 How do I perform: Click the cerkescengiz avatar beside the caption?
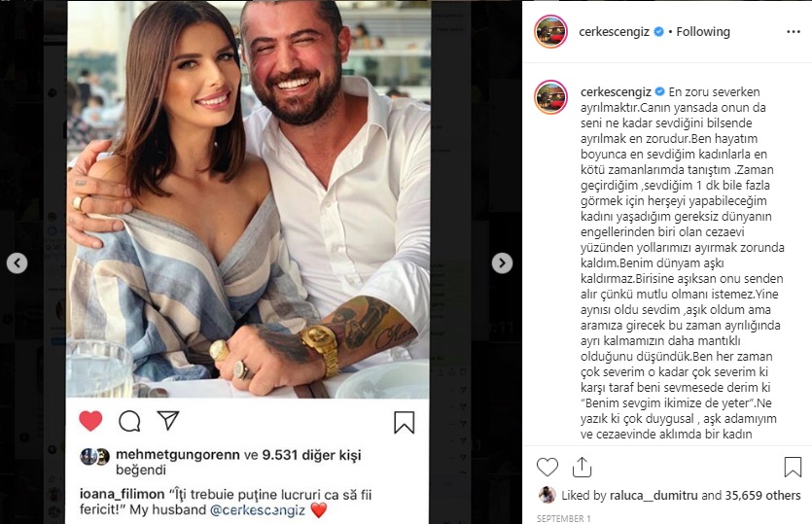click(551, 97)
